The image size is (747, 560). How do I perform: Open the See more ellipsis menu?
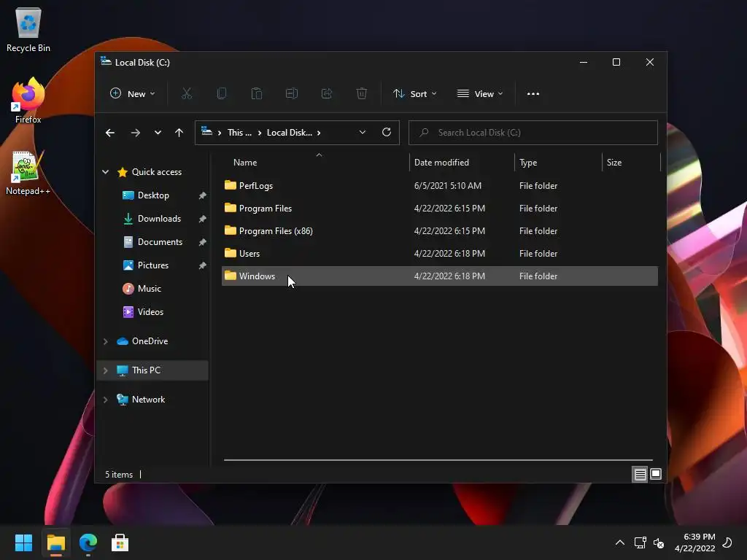point(533,94)
